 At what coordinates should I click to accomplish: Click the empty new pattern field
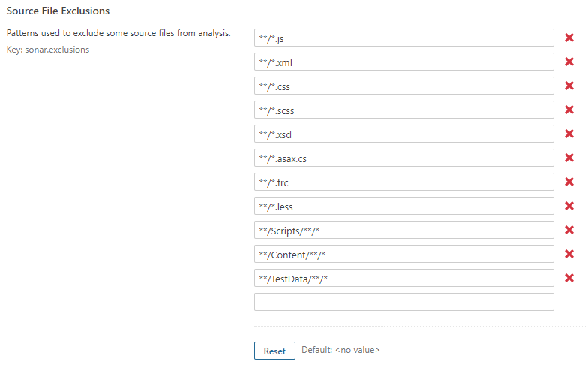pyautogui.click(x=403, y=302)
